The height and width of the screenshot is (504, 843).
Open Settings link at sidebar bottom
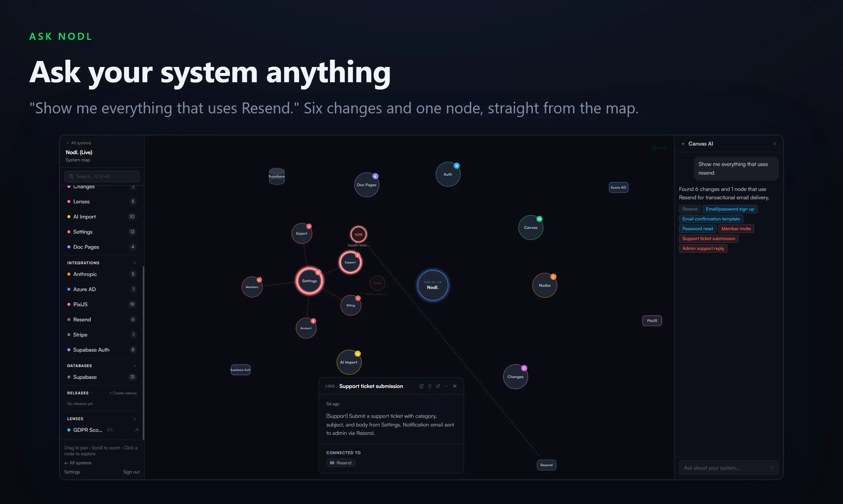tap(72, 472)
